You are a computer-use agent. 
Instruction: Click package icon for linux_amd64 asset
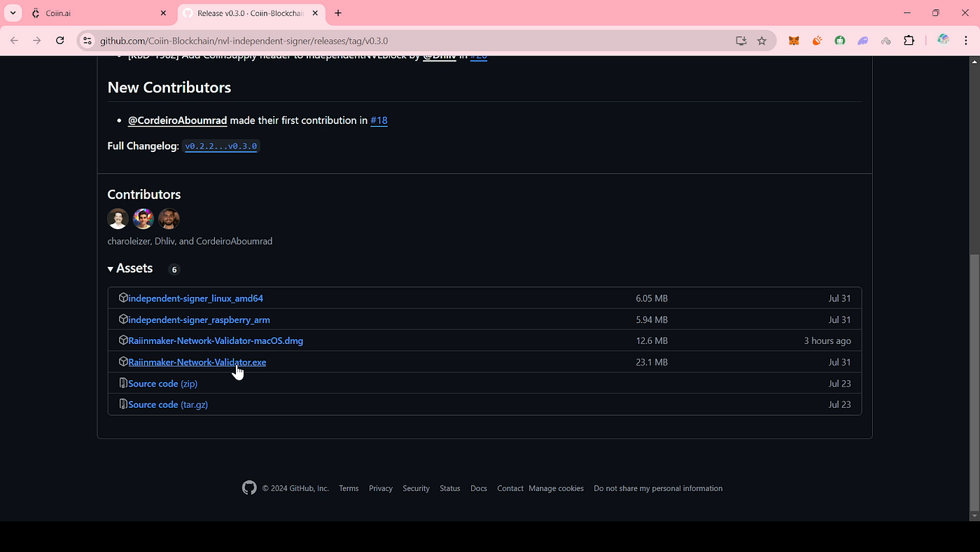[x=123, y=298]
